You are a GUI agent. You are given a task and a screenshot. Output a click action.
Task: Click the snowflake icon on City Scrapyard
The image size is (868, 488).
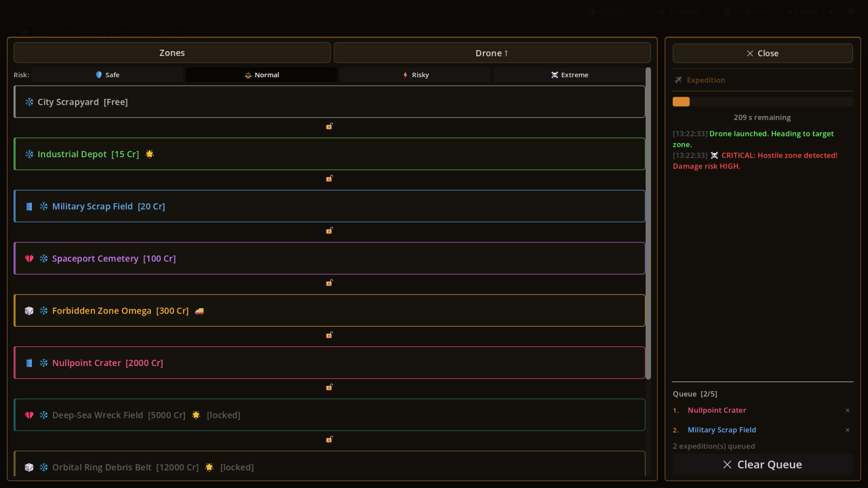coord(29,102)
